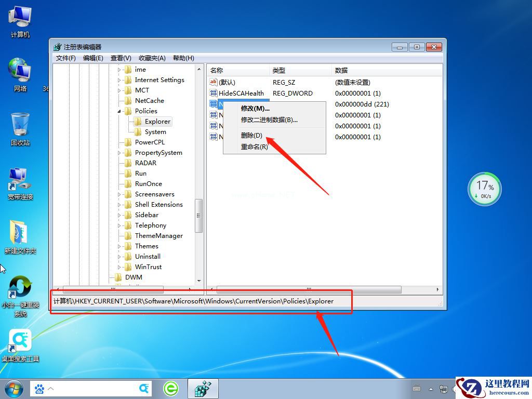Screen dimensions: 532x399
Task: Launch the green browser from the taskbar
Action: (x=171, y=388)
